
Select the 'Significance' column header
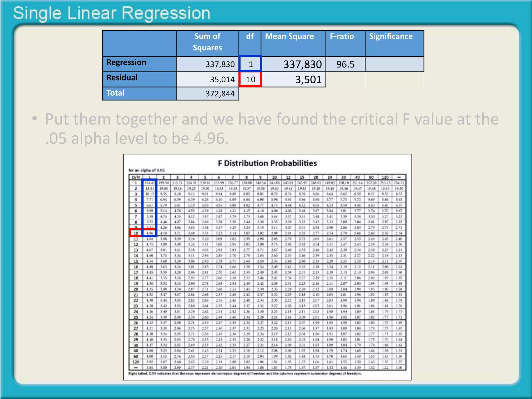(391, 36)
